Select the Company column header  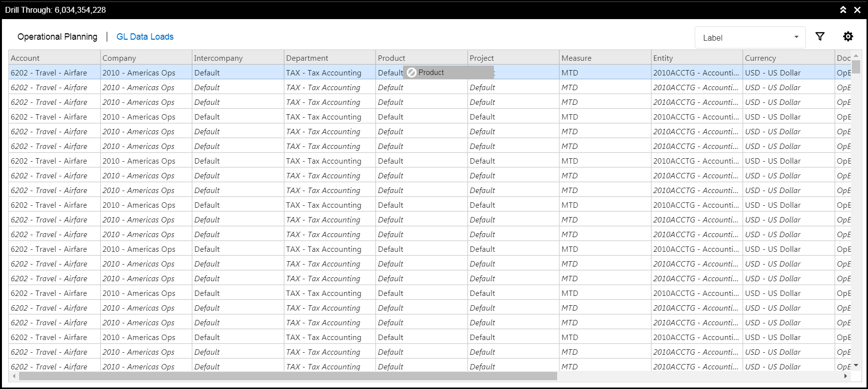(x=146, y=58)
